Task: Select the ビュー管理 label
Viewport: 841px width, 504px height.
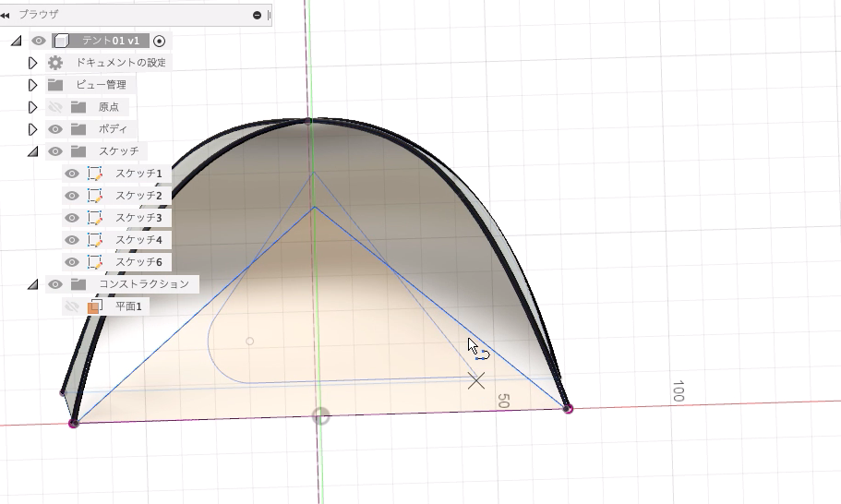Action: [x=101, y=85]
